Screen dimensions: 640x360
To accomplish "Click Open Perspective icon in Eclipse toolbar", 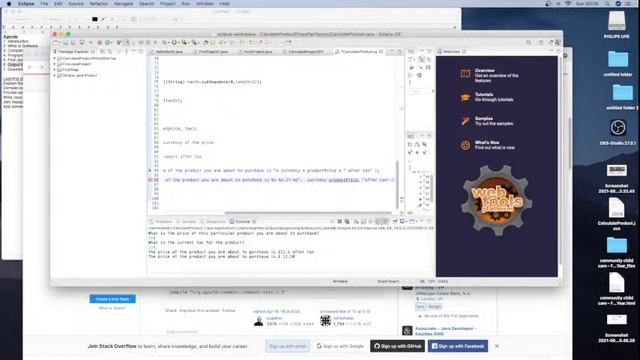I will pos(541,42).
